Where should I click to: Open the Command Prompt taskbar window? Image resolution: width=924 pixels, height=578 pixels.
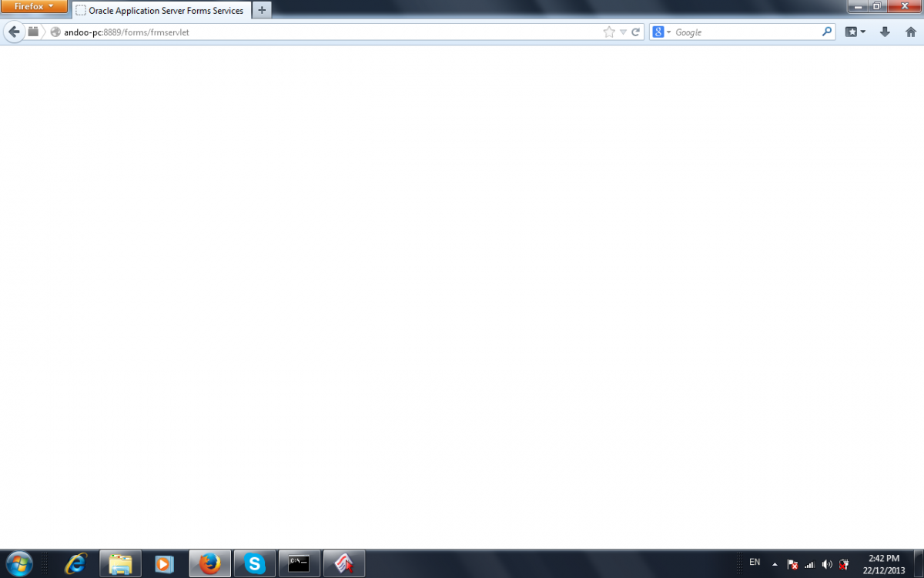pos(299,564)
